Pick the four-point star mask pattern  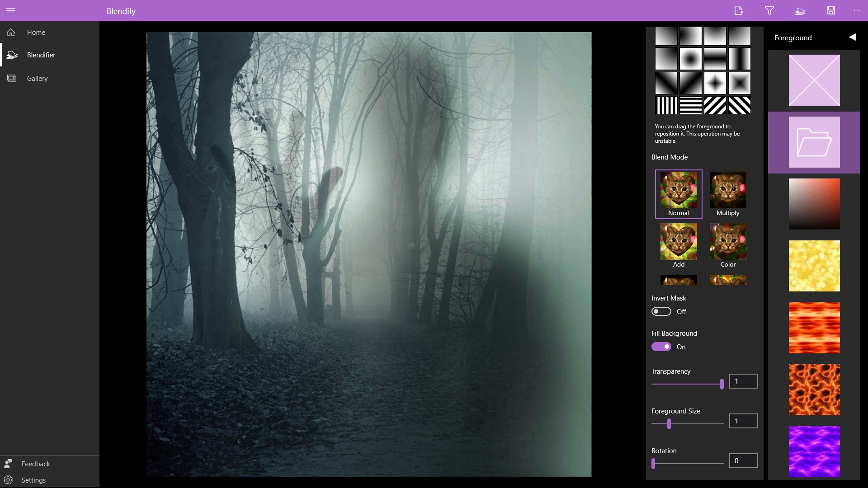click(715, 83)
